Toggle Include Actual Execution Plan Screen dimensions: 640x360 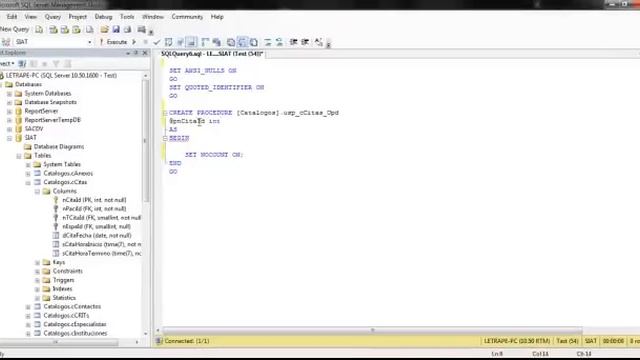[x=205, y=42]
